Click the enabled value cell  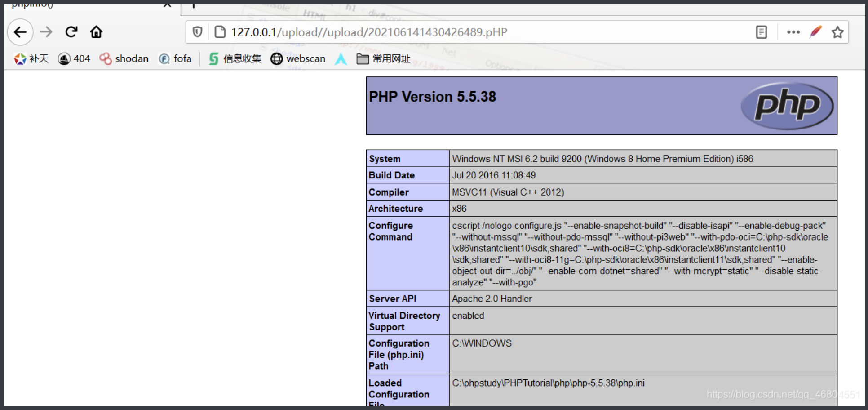643,321
